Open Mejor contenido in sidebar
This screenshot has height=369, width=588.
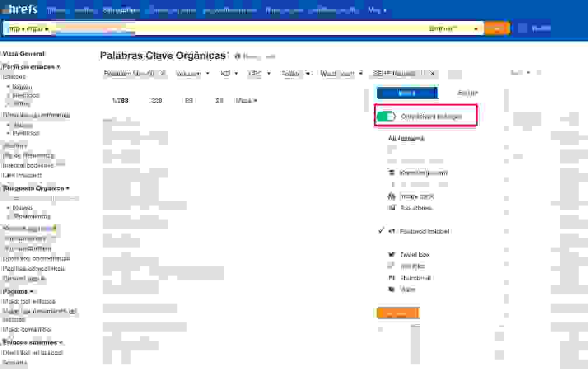(x=27, y=329)
